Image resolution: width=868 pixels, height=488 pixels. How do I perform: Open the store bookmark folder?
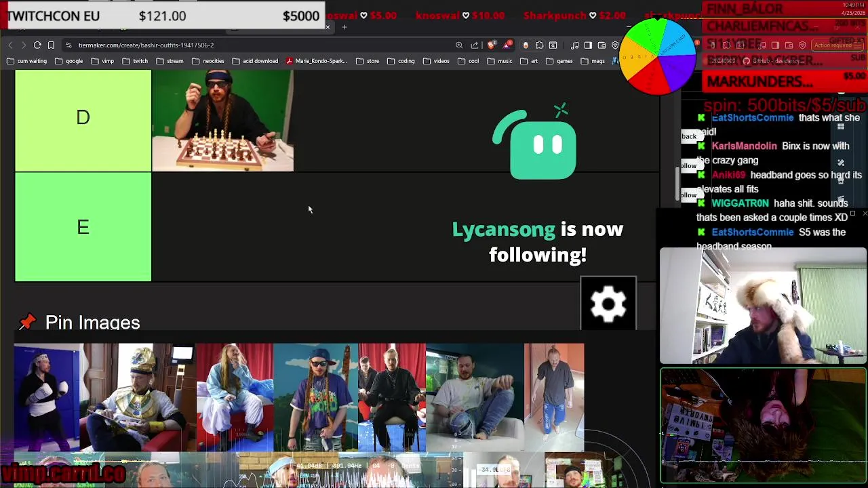click(368, 61)
